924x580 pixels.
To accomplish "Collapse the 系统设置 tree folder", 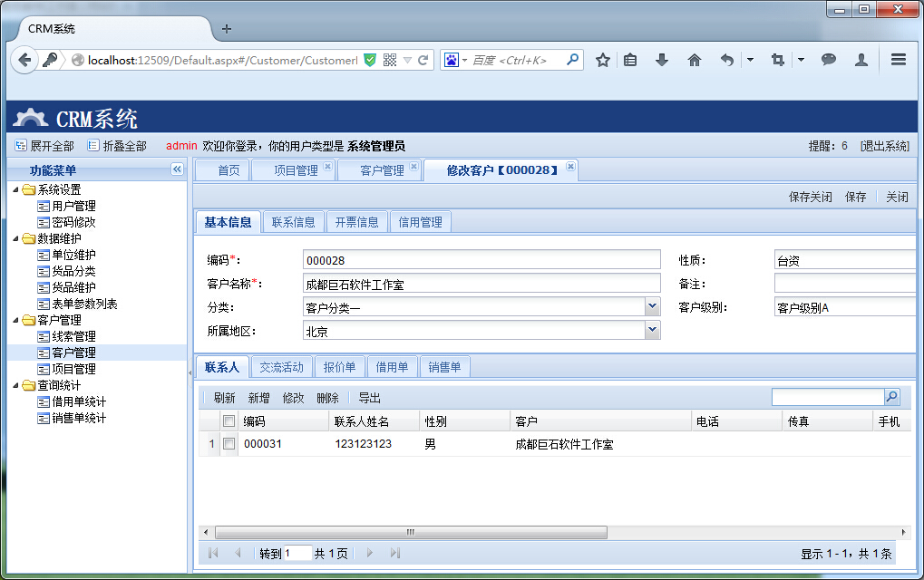I will [x=15, y=189].
